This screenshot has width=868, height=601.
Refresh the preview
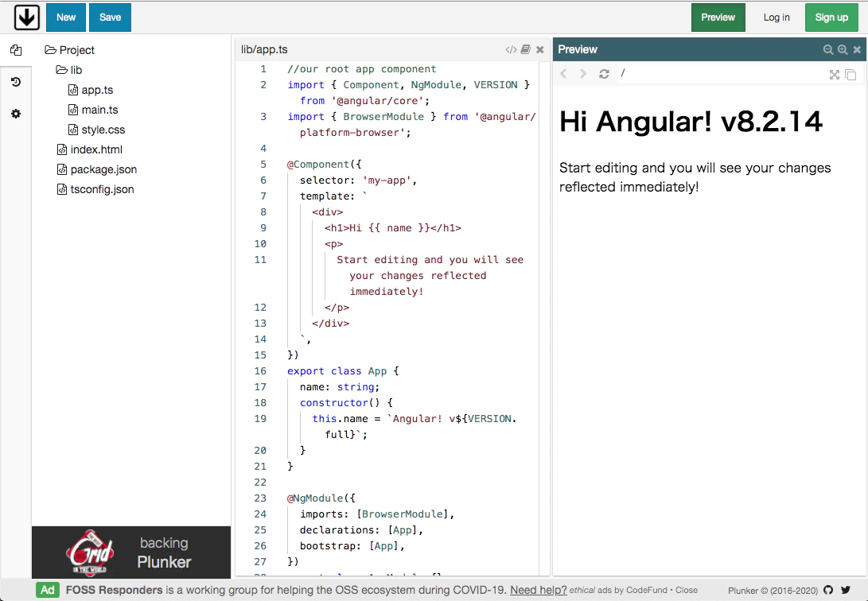click(604, 74)
